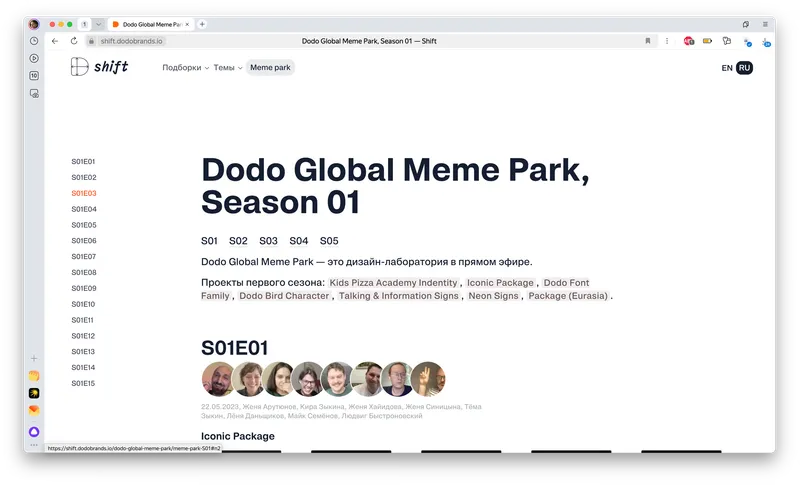Bookmark this page with the bookmark icon
This screenshot has height=485, width=800.
tap(648, 41)
